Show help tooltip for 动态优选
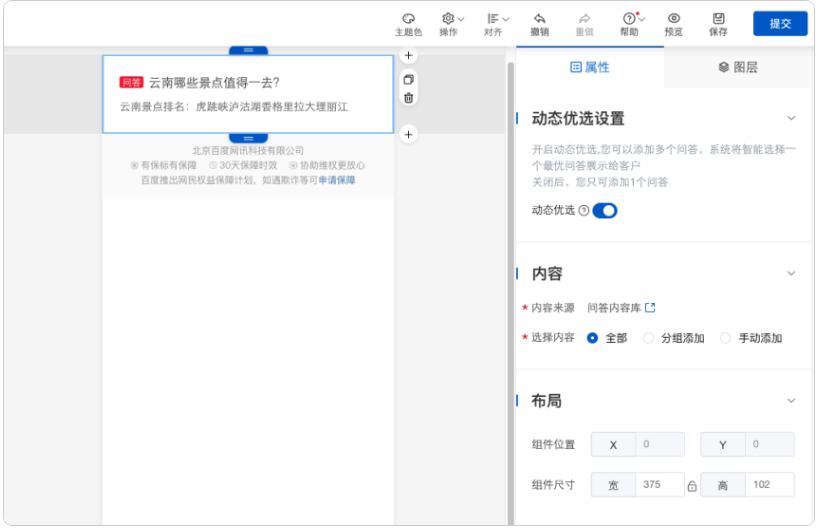 tap(583, 211)
